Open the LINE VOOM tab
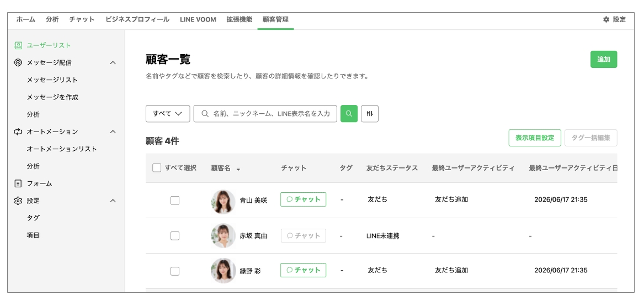The width and height of the screenshot is (644, 300). pyautogui.click(x=198, y=19)
